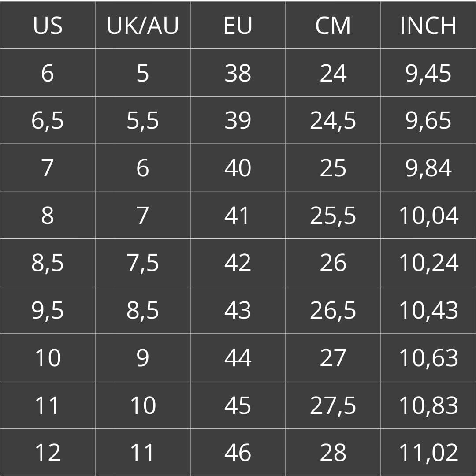Viewport: 476px width, 476px height.
Task: Select the US size 12 cell
Action: [x=48, y=453]
